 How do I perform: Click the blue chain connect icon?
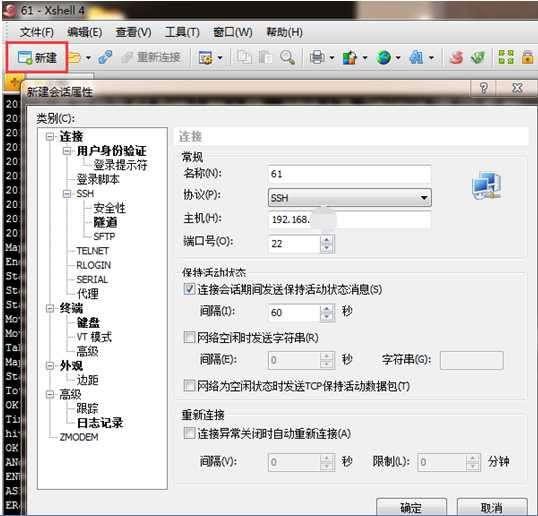pos(105,57)
